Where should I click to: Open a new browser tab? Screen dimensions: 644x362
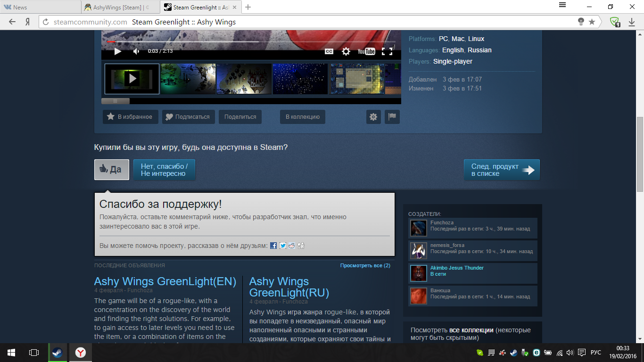(x=248, y=7)
